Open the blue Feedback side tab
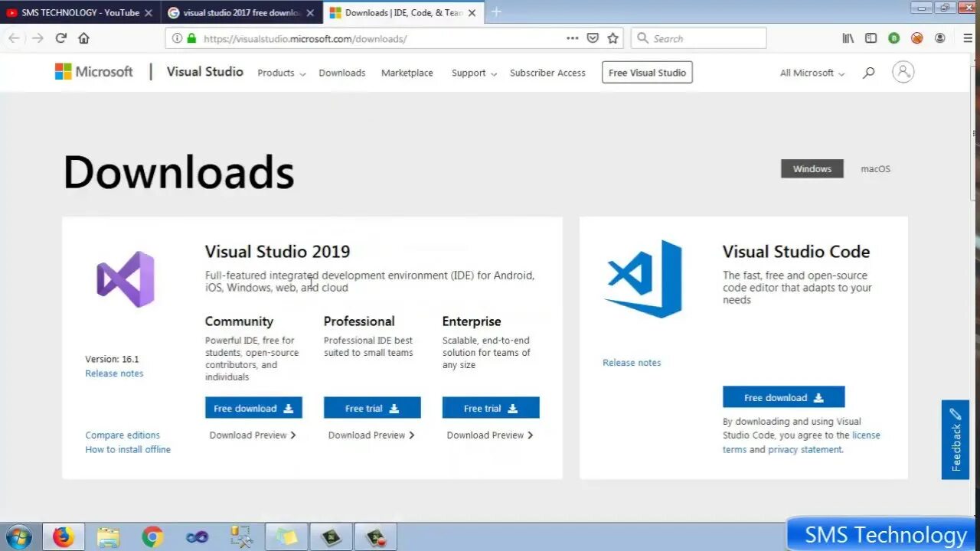The image size is (980, 551). 955,439
